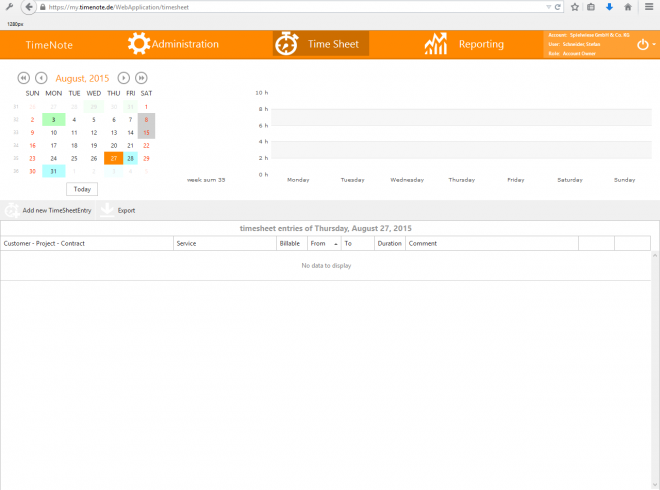Switch to the Reporting tab
The image size is (660, 490).
[x=481, y=44]
